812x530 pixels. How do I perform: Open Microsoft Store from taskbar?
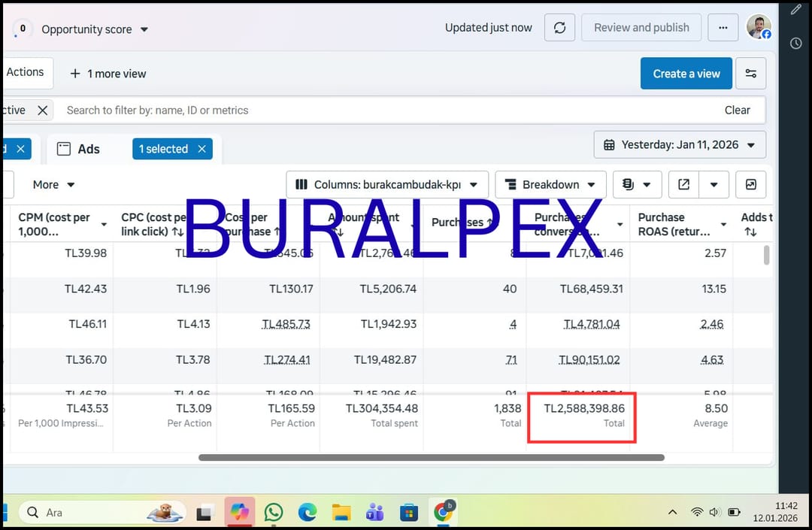click(x=408, y=513)
